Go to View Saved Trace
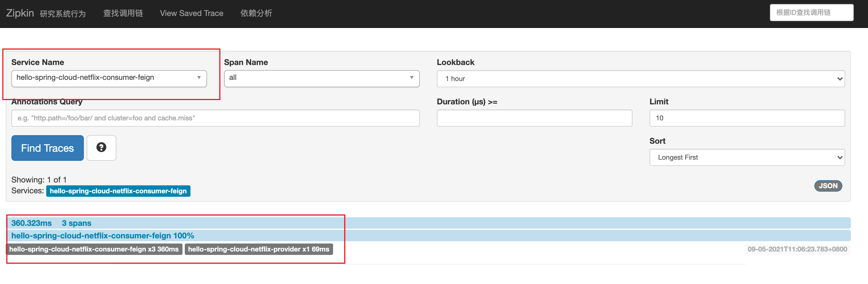Screen dimensions: 868x284 pyautogui.click(x=191, y=13)
